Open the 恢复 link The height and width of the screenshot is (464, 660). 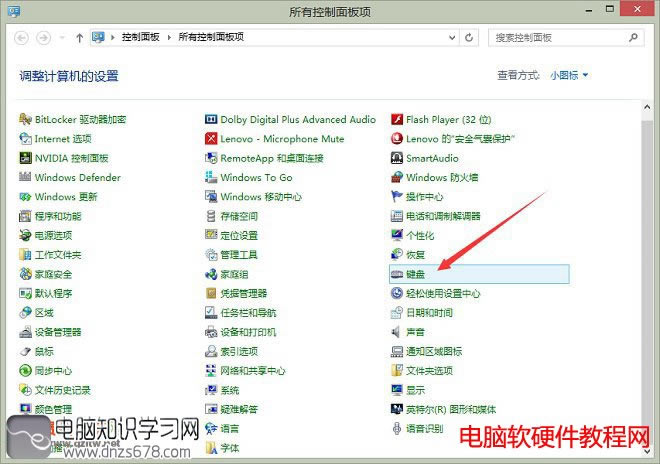415,255
